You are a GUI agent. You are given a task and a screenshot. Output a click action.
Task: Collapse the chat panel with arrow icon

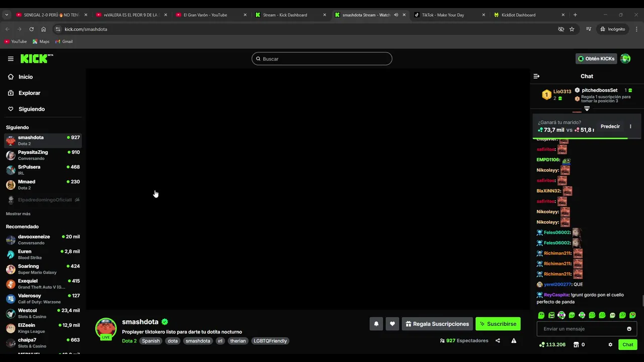[536, 76]
